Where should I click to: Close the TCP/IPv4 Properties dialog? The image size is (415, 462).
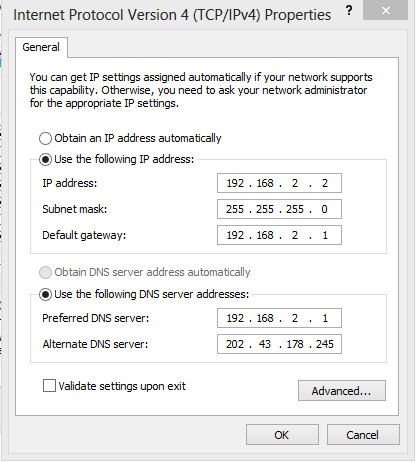pyautogui.click(x=385, y=11)
